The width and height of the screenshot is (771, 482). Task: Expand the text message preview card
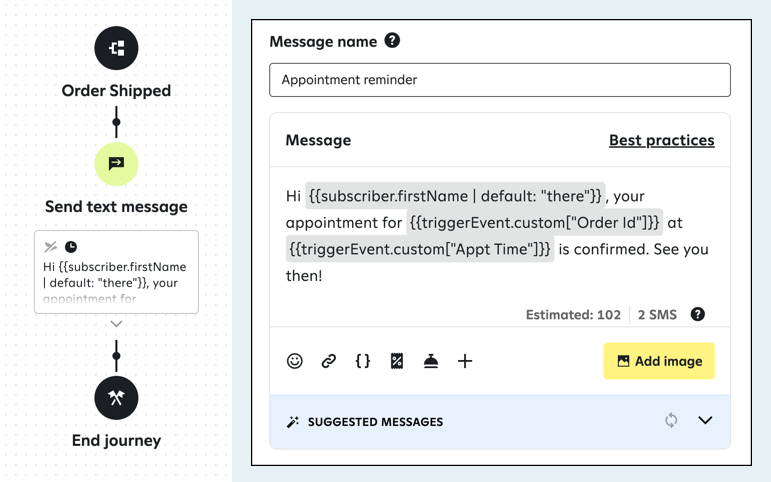116,324
